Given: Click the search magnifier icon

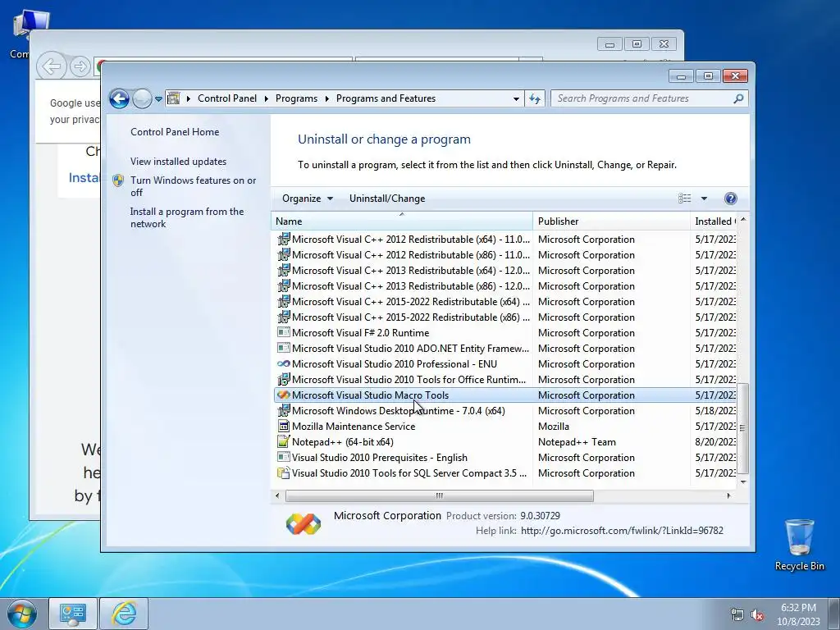Looking at the screenshot, I should click(739, 98).
